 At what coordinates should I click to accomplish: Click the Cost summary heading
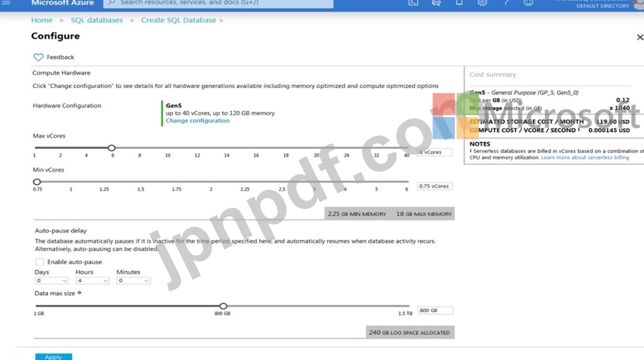pos(493,74)
